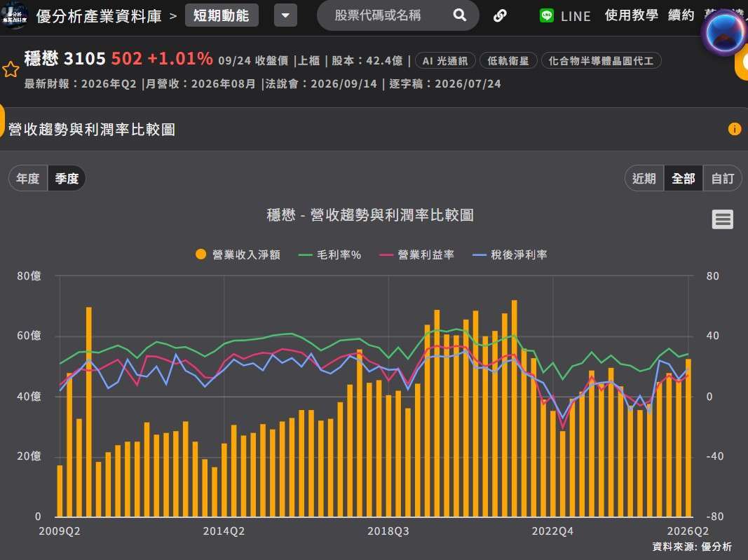This screenshot has width=748, height=560.
Task: Click 月營收：2026年08月 text
Action: tap(200, 84)
